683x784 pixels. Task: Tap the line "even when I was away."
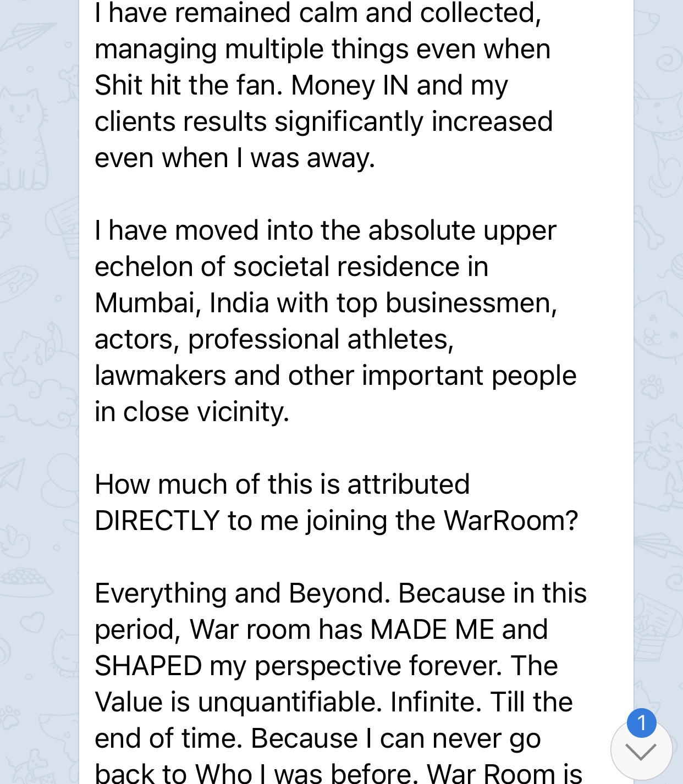pyautogui.click(x=235, y=158)
